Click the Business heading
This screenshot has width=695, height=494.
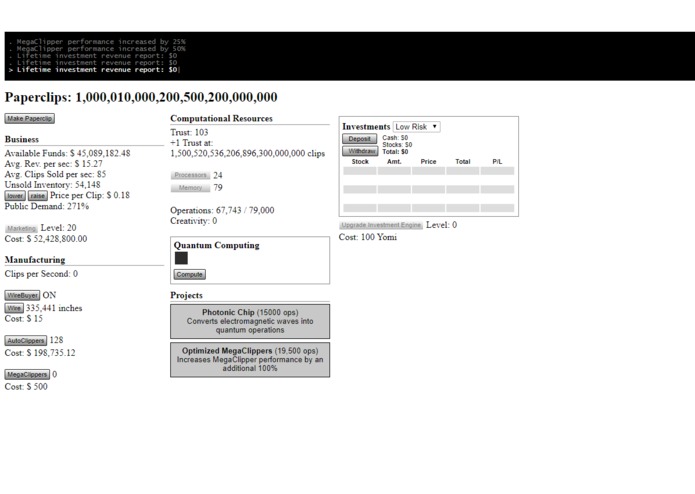pos(22,139)
